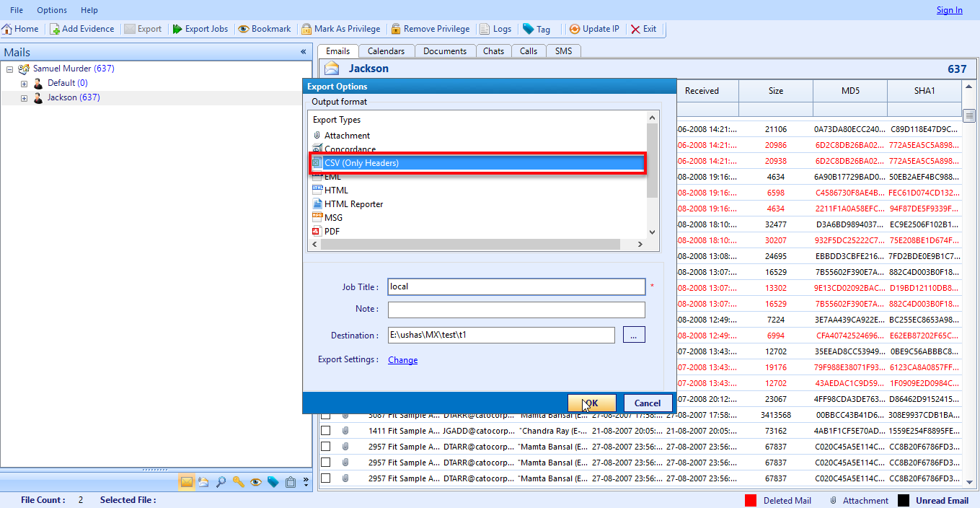980x508 pixels.
Task: Collapse the Samuel Murder tree node
Action: tap(10, 69)
